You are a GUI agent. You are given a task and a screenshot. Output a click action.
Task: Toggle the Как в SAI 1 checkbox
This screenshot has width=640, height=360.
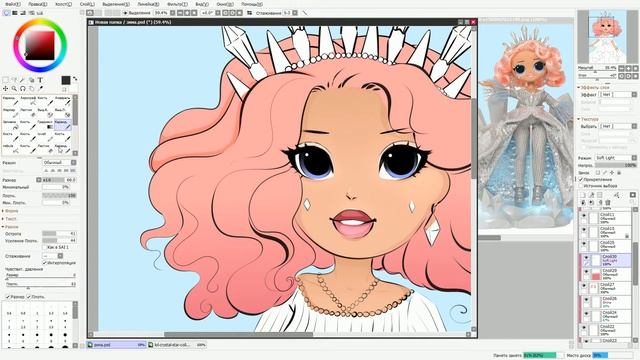[45, 247]
